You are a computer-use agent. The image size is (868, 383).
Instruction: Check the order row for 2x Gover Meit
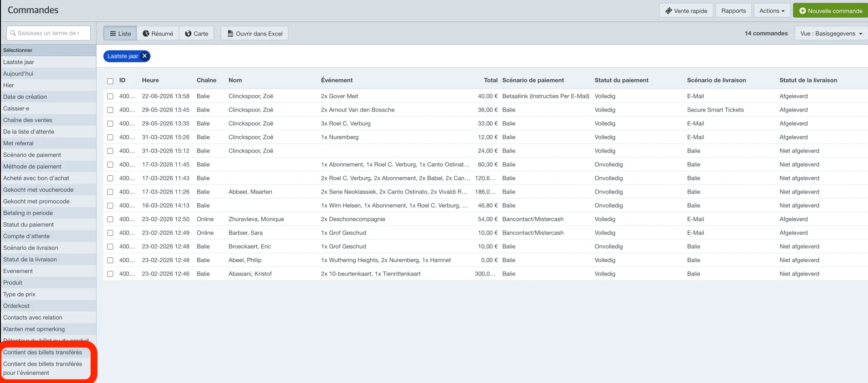pyautogui.click(x=110, y=96)
